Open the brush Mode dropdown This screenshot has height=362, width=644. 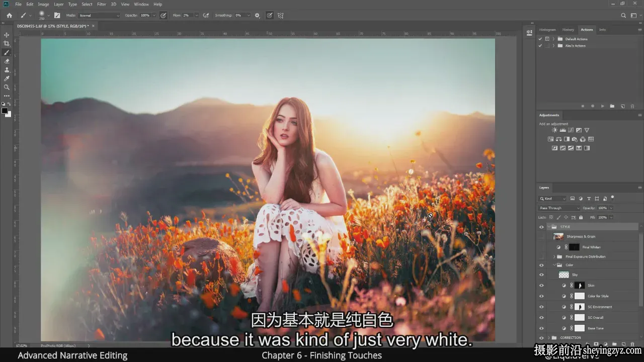click(100, 16)
